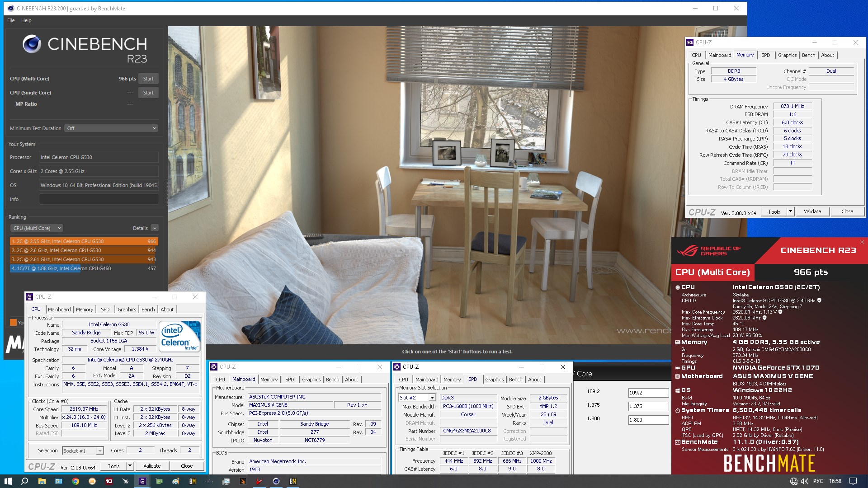Switch to SPD tab in CPU-Z Memory window

765,55
